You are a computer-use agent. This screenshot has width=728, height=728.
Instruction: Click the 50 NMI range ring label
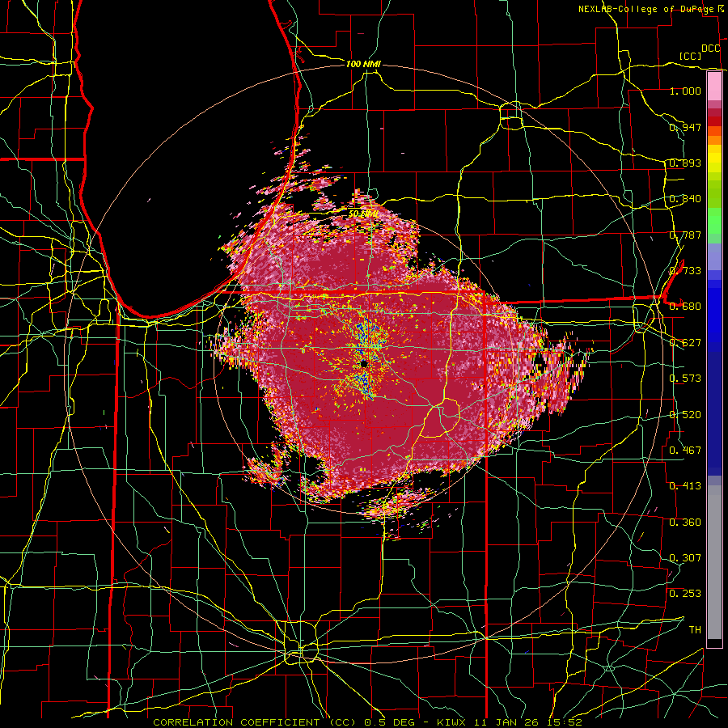point(363,214)
